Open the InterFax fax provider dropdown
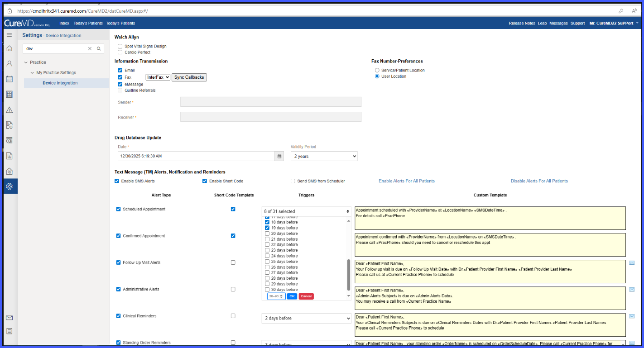 [x=158, y=77]
